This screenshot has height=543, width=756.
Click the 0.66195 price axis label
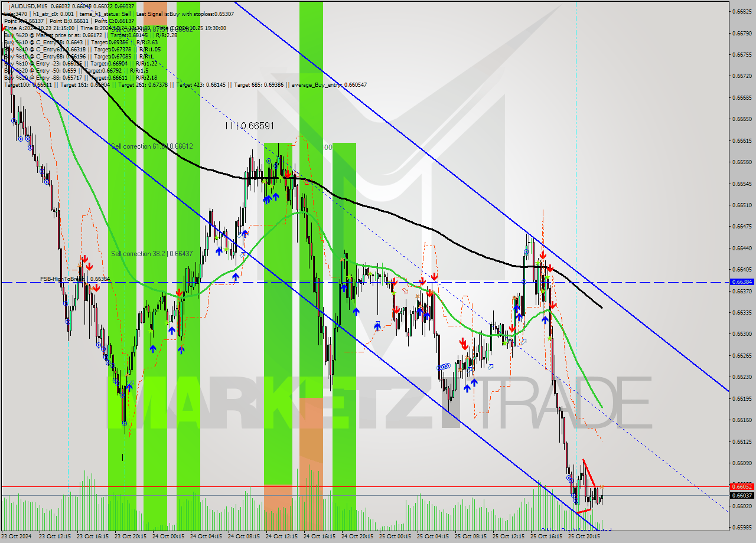tap(742, 398)
